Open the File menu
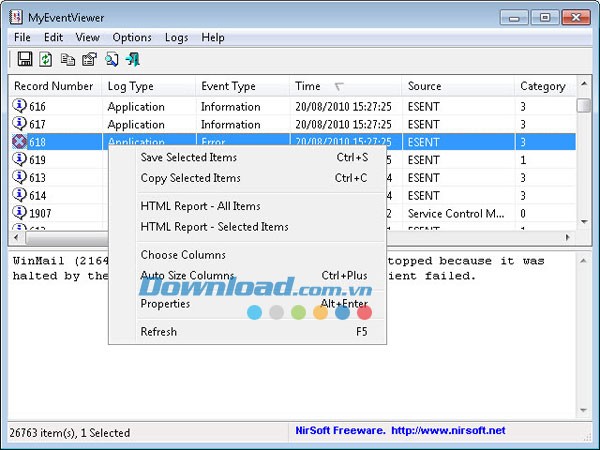Viewport: 600px width, 450px height. pos(22,38)
